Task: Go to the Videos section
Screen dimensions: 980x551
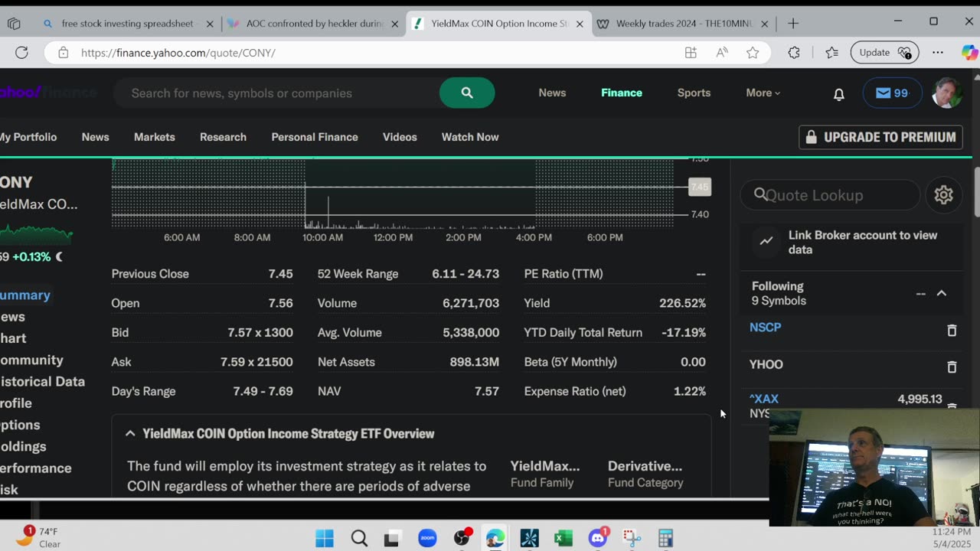Action: tap(400, 137)
